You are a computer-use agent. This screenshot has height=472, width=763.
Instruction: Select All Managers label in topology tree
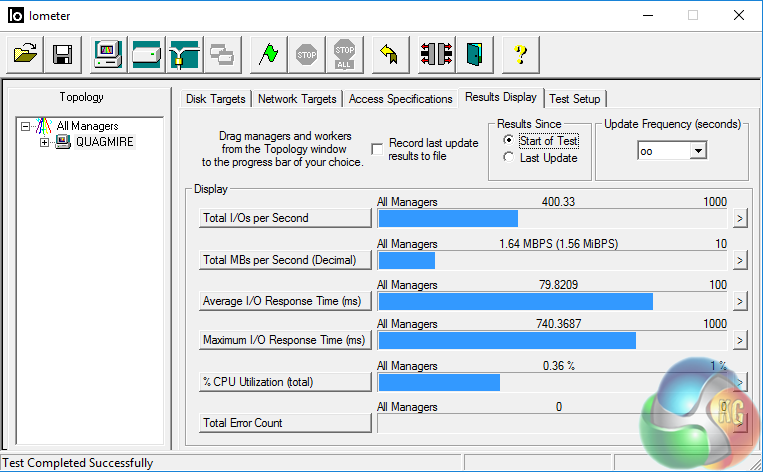[x=87, y=126]
